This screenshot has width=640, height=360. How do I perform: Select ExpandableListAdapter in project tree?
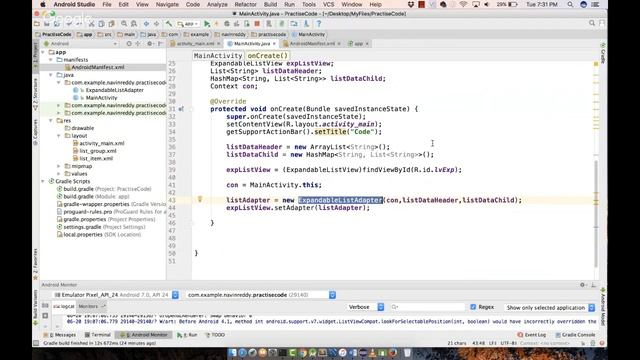coord(114,90)
